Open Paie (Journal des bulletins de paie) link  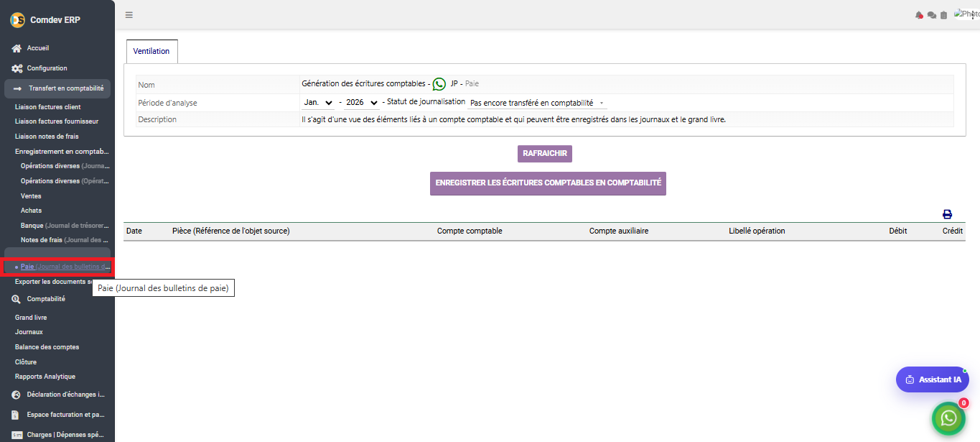(65, 267)
